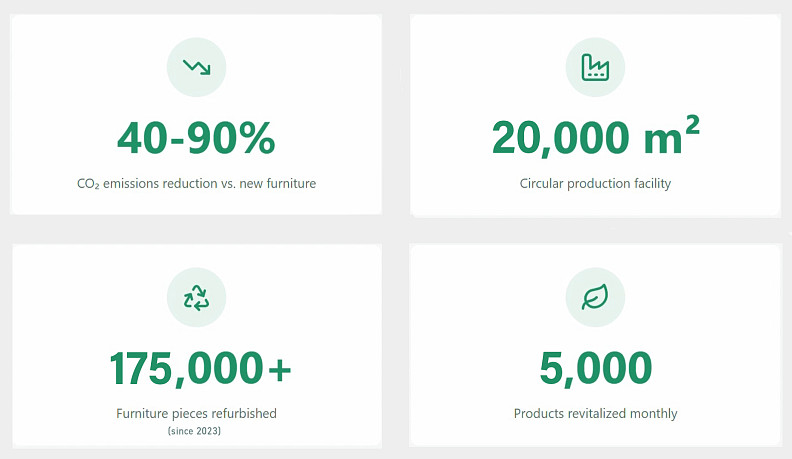792x459 pixels.
Task: Click the 40-90% statistic figure
Action: 196,138
